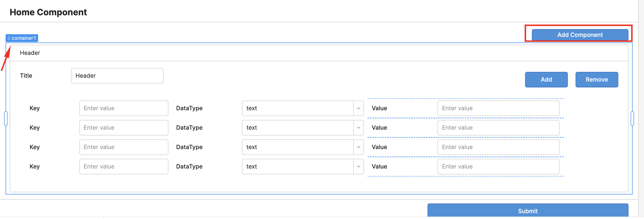This screenshot has height=219, width=644.
Task: Click the container1 drag handle icon
Action: click(x=9, y=38)
